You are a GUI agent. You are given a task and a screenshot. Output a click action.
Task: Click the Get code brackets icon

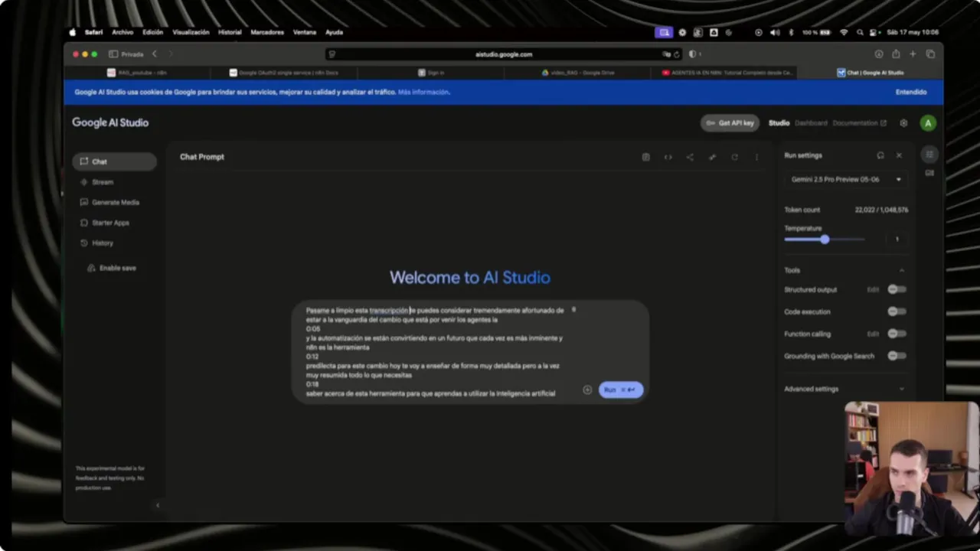point(668,157)
